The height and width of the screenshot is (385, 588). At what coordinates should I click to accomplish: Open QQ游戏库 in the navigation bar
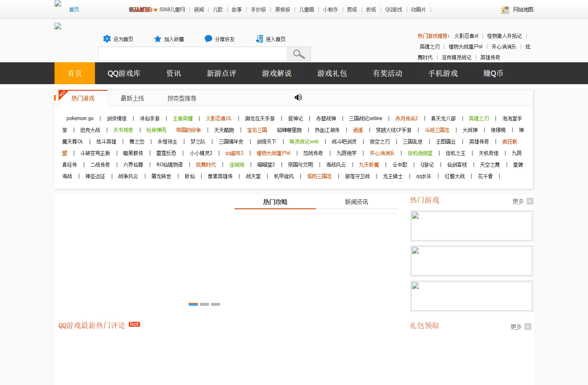(x=124, y=73)
